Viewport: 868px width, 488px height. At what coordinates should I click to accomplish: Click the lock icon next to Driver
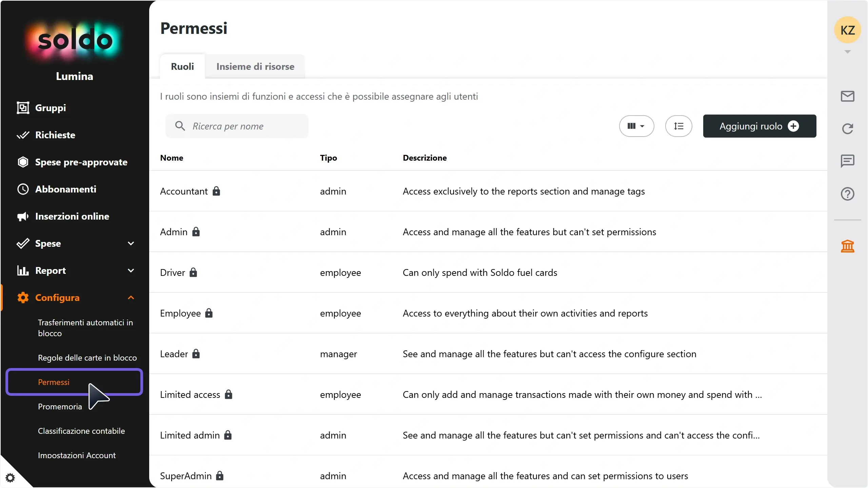pos(193,272)
